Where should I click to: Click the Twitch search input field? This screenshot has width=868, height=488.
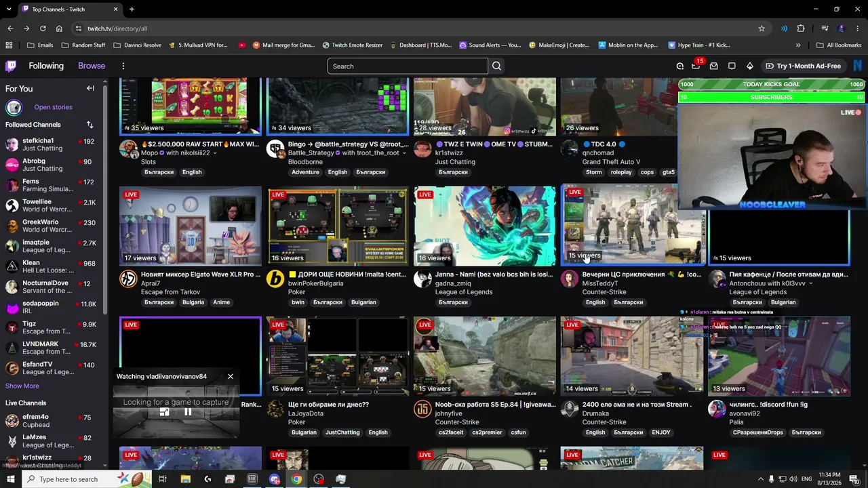(x=408, y=66)
